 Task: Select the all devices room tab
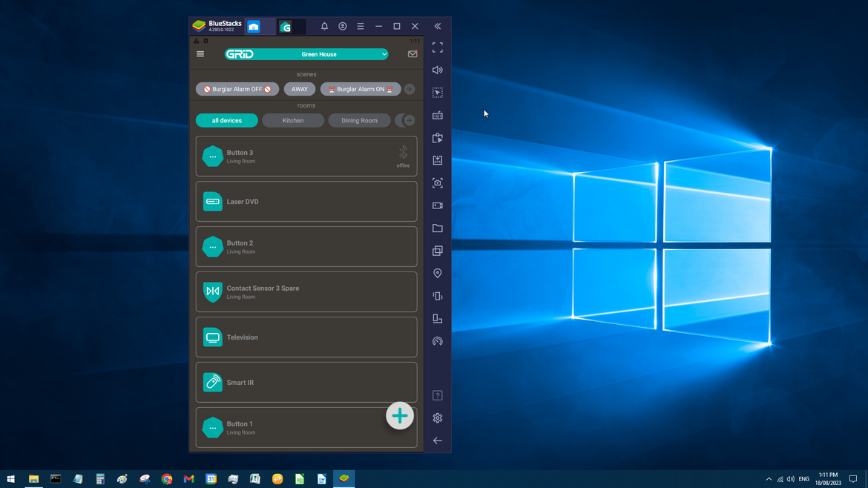coord(227,120)
